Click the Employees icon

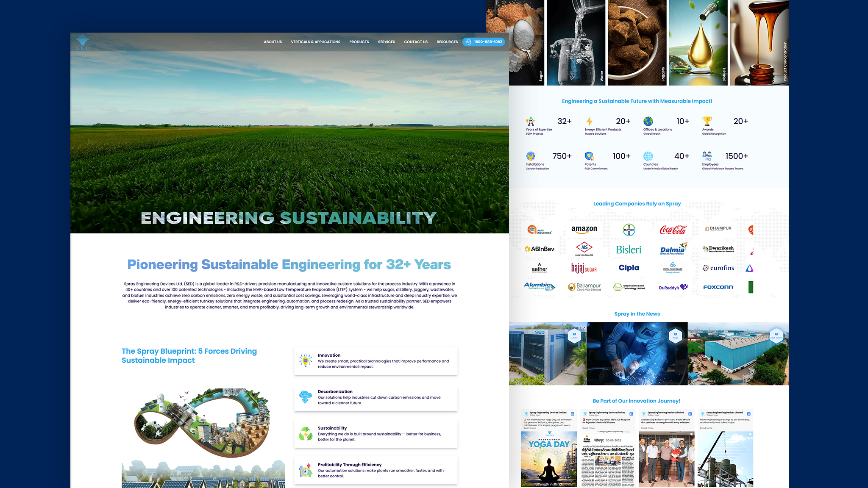707,155
